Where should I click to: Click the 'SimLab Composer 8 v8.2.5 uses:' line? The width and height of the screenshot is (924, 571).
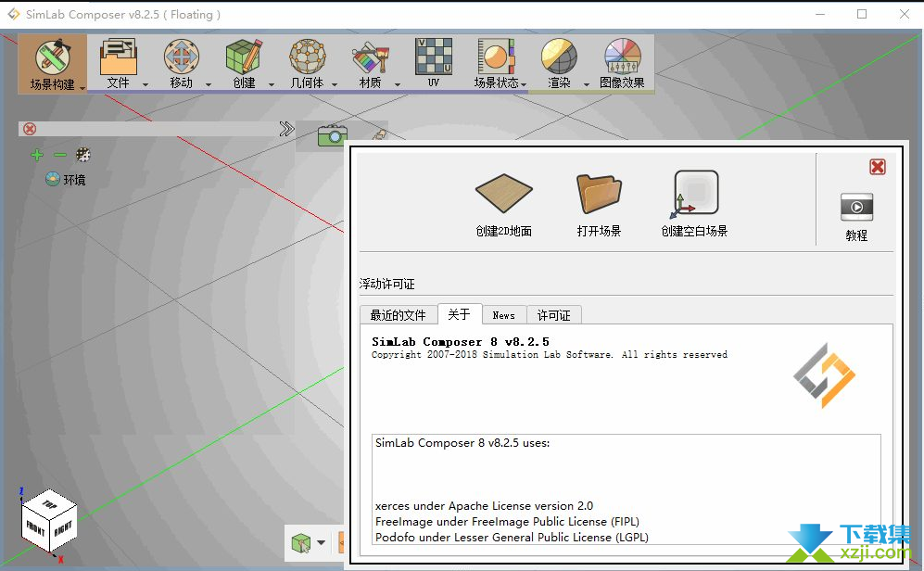462,443
